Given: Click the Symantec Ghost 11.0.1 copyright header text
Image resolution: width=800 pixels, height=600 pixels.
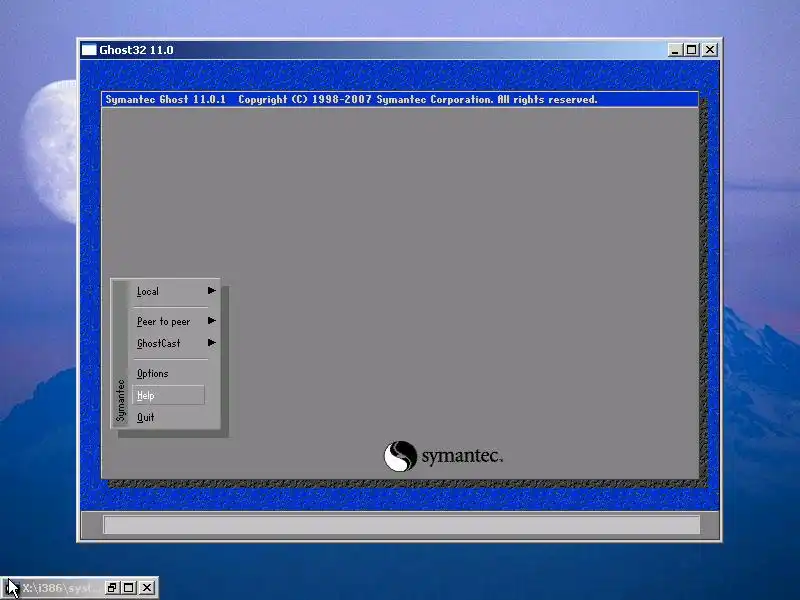Looking at the screenshot, I should [x=351, y=99].
